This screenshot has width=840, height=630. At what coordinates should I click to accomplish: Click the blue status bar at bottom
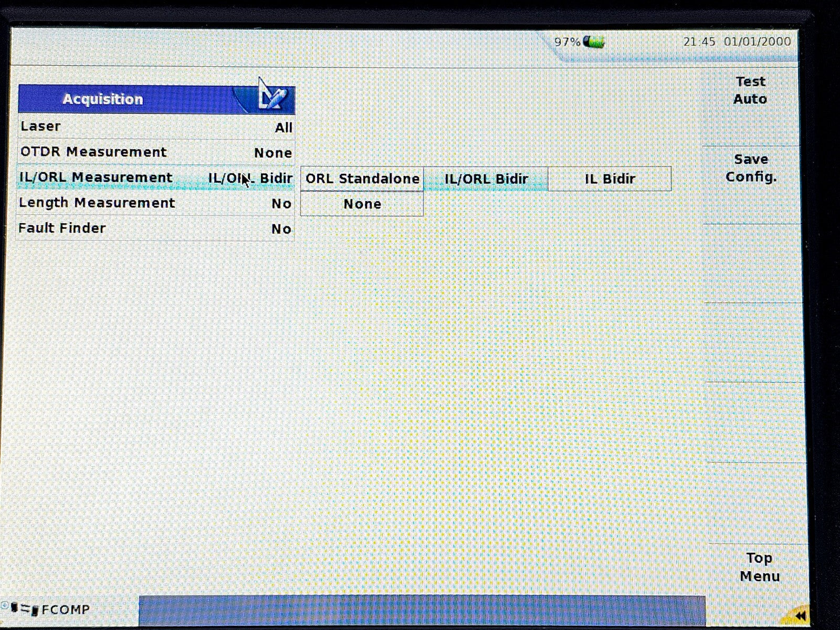pos(422,611)
